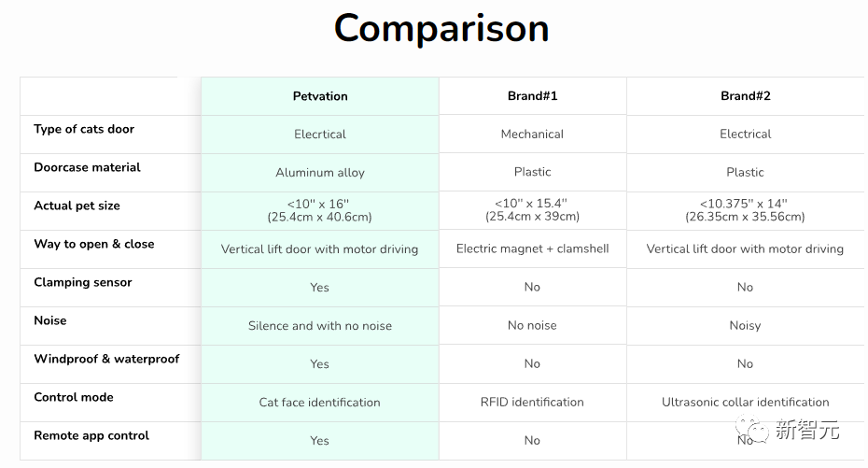Click the "Control mode" row label
Image resolution: width=868 pixels, height=468 pixels.
click(74, 398)
